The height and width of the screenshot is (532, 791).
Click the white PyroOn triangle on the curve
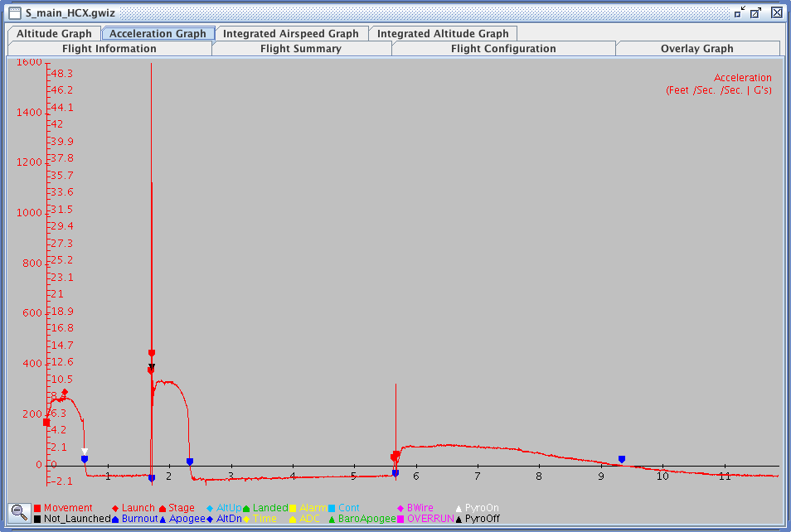[x=85, y=452]
